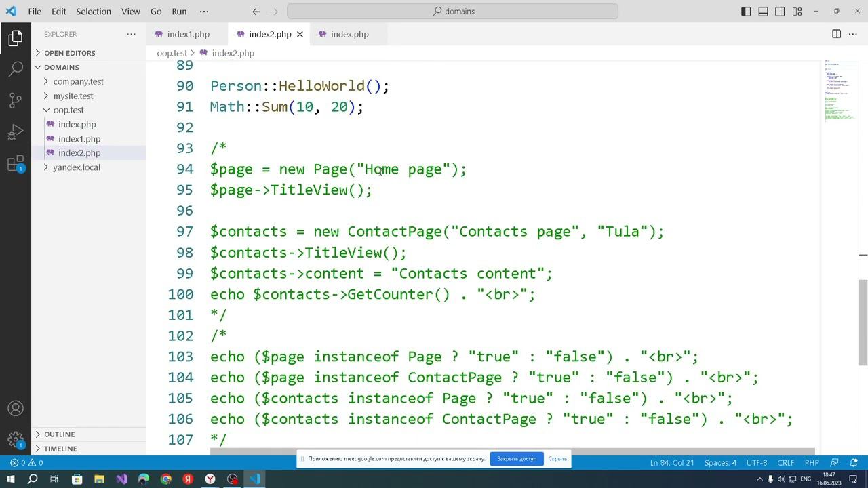Expand company.test folder
The width and height of the screenshot is (868, 488).
coord(89,81)
